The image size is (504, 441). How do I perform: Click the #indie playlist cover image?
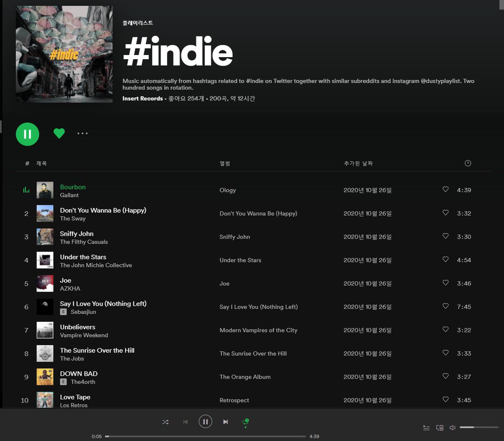[x=64, y=54]
